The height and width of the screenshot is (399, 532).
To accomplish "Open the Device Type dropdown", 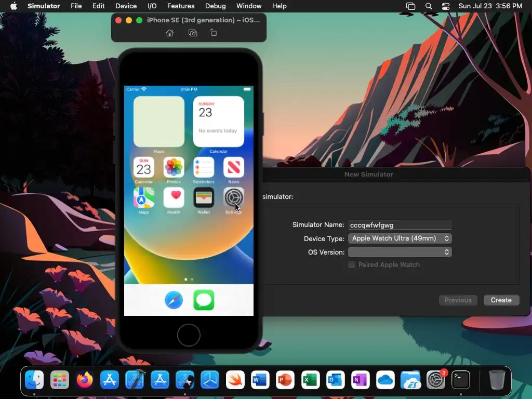I will tap(400, 238).
